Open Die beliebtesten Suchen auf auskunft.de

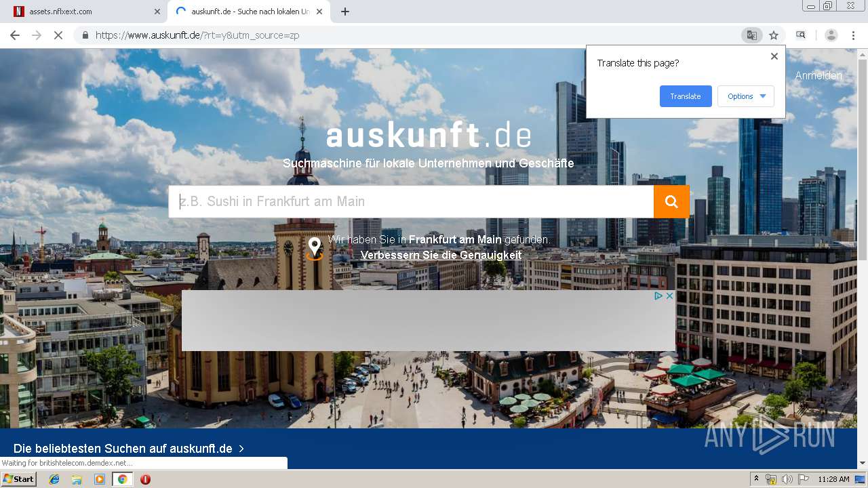(123, 449)
